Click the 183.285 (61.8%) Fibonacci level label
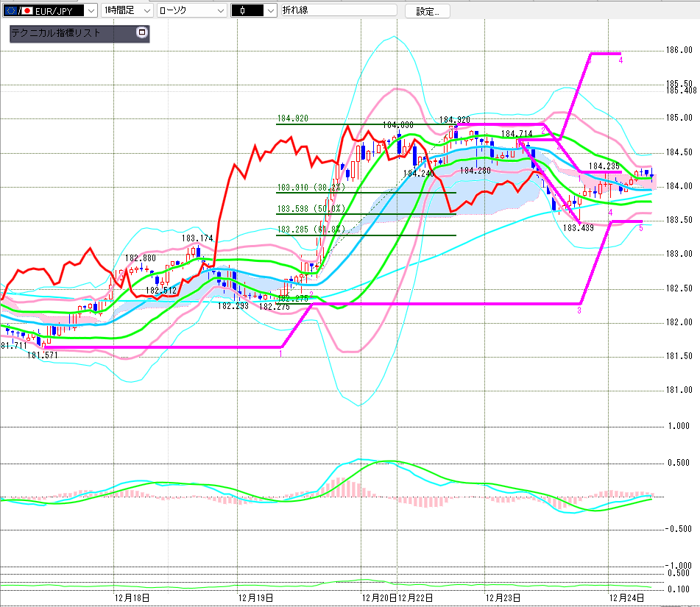700x607 pixels. (x=311, y=230)
